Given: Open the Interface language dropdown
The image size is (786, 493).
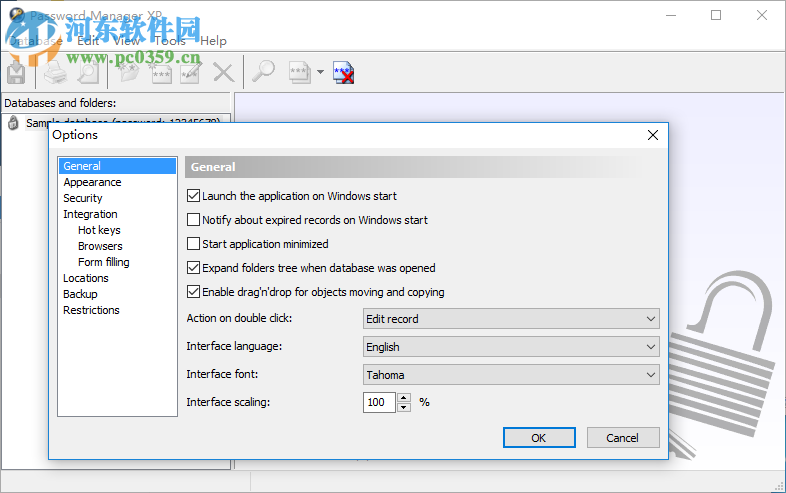Looking at the screenshot, I should point(511,347).
